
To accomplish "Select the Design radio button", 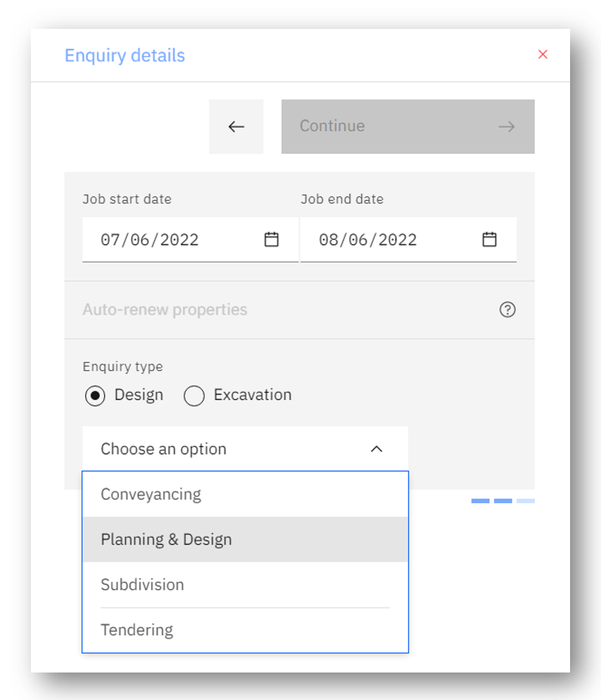I will click(95, 396).
